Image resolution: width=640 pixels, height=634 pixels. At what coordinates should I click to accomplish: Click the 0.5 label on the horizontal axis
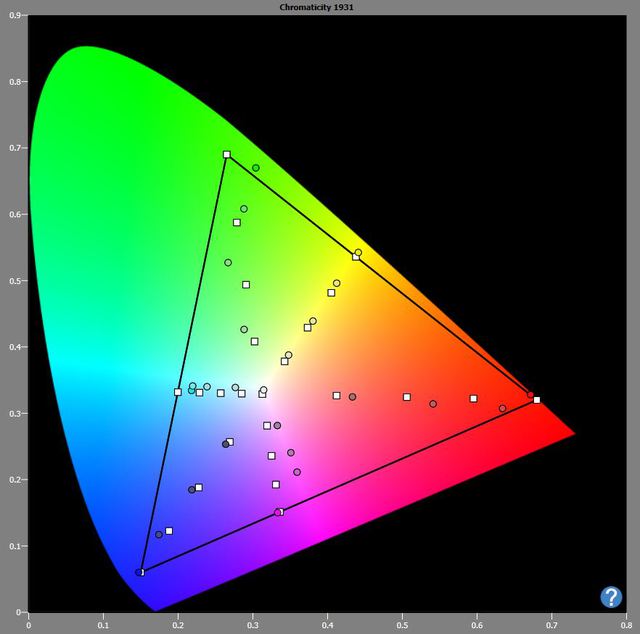402,625
